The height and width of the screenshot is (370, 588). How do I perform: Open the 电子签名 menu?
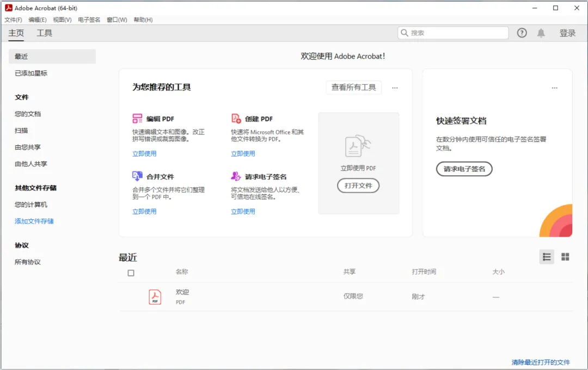89,20
